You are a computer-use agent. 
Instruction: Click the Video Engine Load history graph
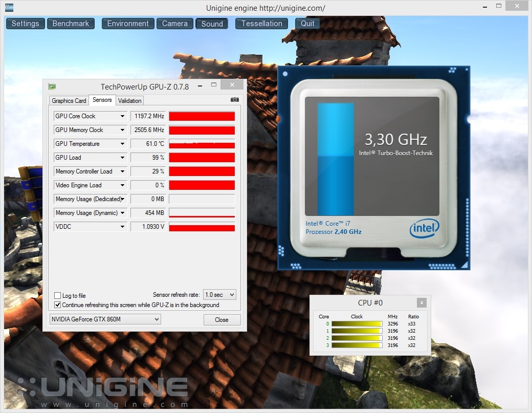pos(202,185)
